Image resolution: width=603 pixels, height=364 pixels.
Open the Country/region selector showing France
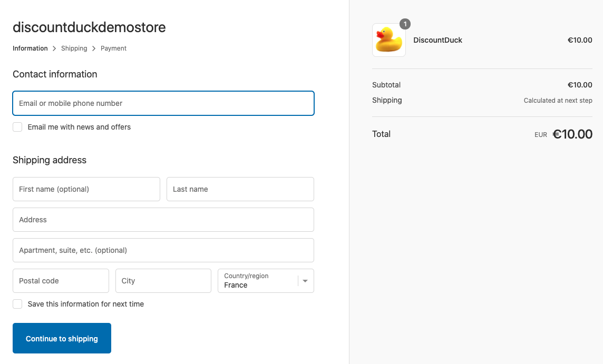coord(258,281)
